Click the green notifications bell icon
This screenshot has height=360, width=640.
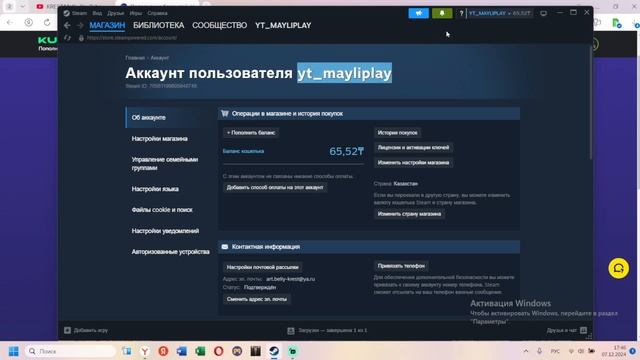point(442,13)
